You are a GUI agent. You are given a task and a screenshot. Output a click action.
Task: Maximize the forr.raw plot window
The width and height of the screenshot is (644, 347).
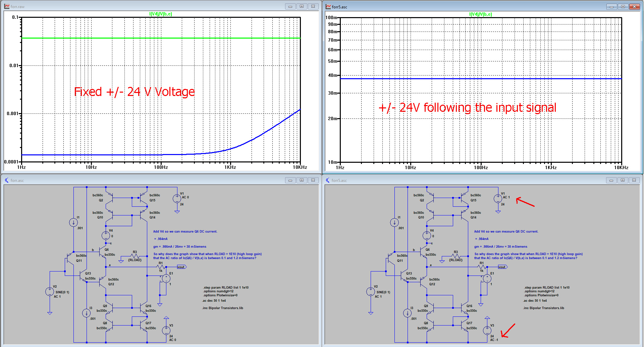(302, 6)
